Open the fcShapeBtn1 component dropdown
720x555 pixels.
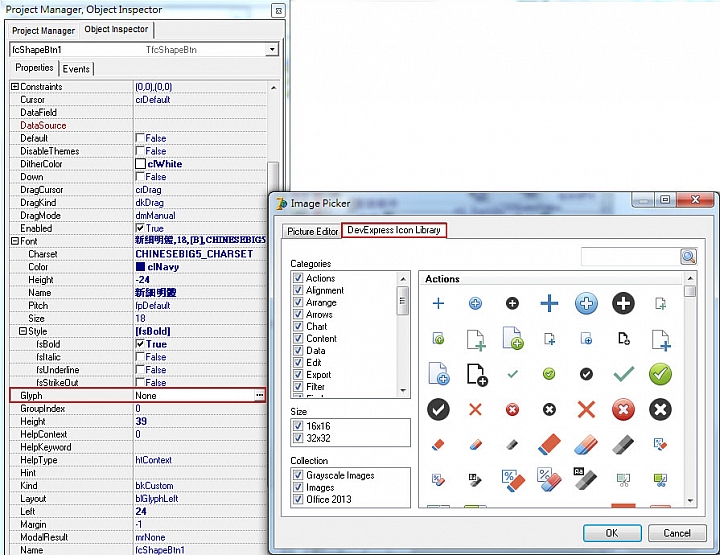coord(272,49)
